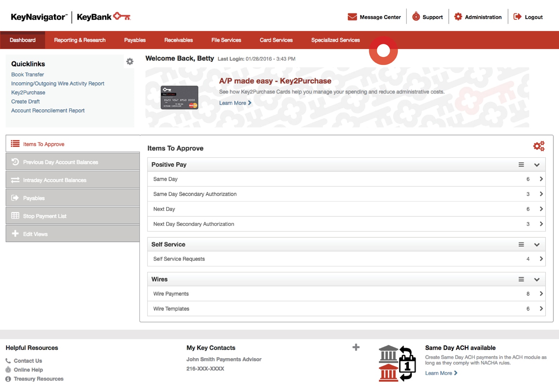Open the Reporting & Research menu
Screen dimensions: 559x392
(x=80, y=40)
